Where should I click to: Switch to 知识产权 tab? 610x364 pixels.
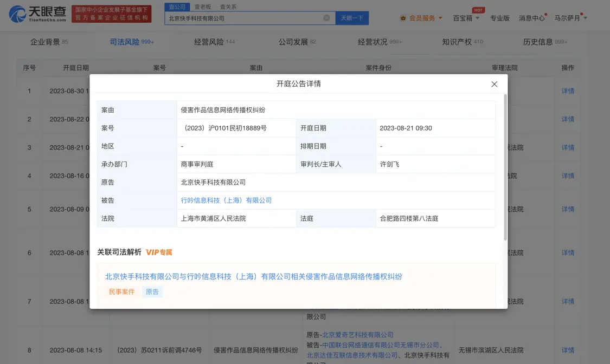point(462,42)
